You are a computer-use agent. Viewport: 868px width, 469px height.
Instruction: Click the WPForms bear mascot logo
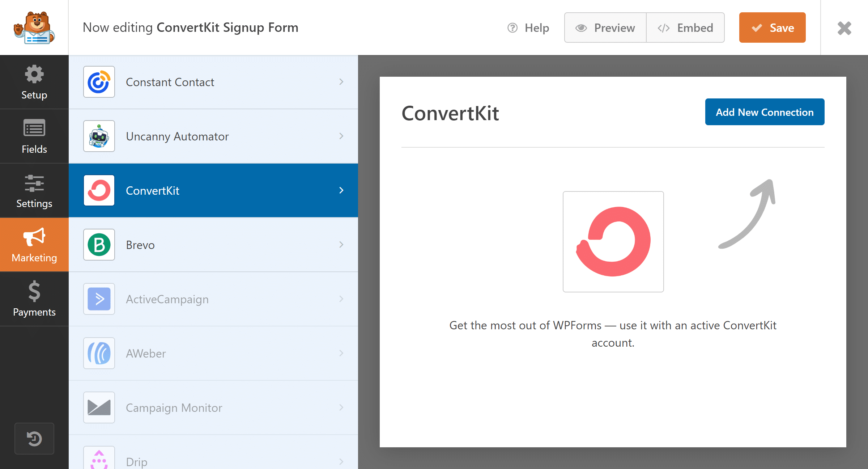click(34, 28)
